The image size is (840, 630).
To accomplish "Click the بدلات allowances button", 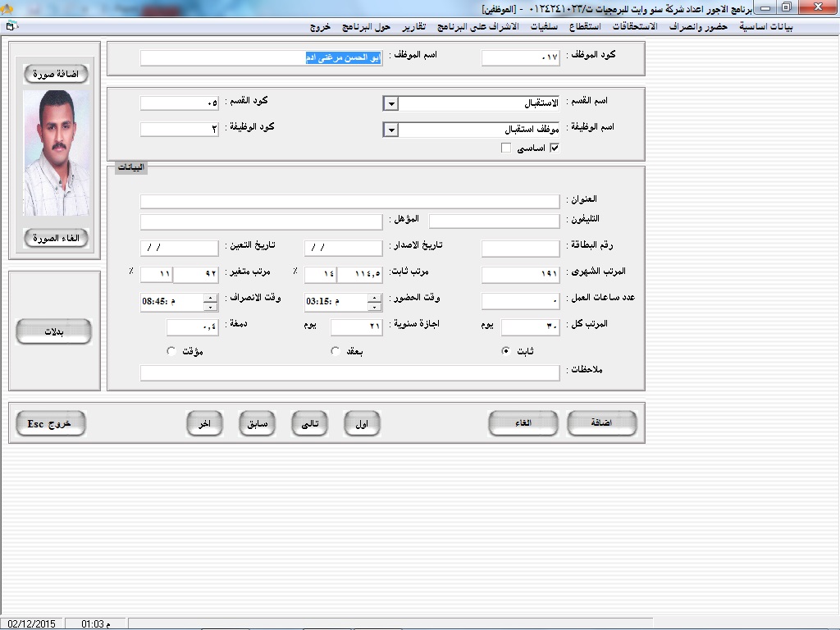I will tap(53, 331).
